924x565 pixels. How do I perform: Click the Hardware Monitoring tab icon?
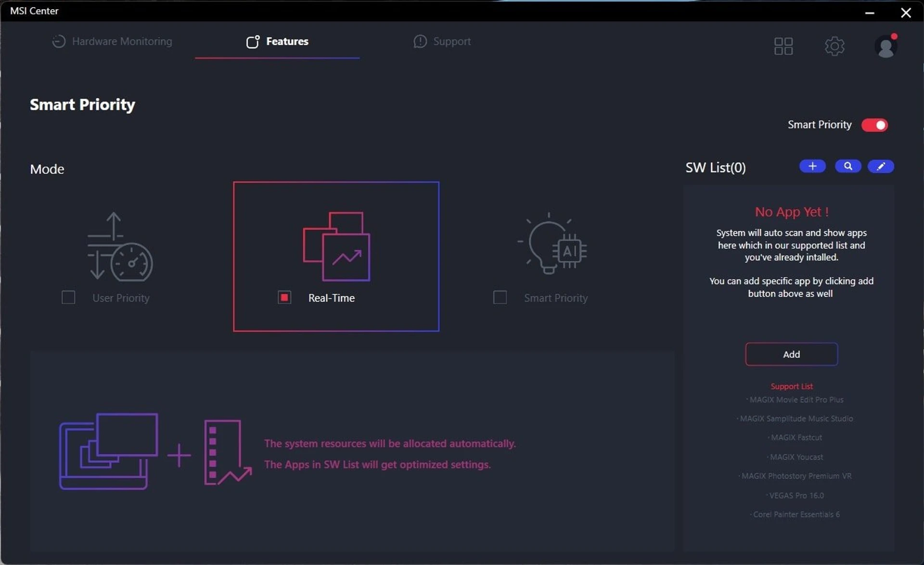(x=59, y=41)
